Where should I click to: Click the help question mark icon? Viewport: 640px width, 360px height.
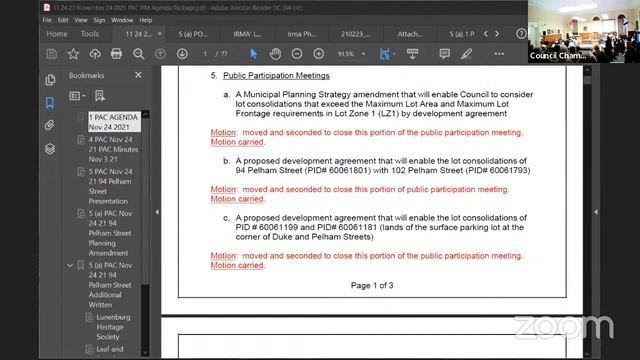point(521,34)
